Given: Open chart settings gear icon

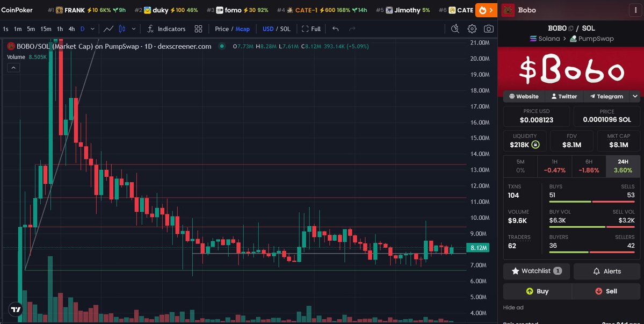Looking at the screenshot, I should tap(472, 28).
